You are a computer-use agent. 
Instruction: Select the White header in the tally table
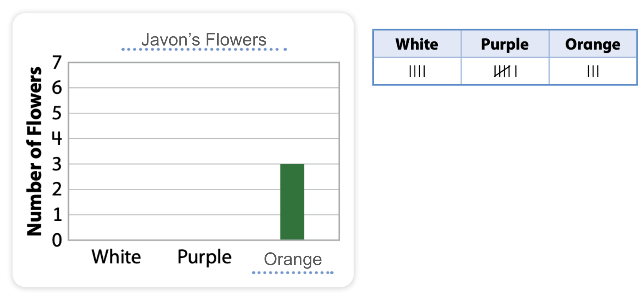pos(417,44)
